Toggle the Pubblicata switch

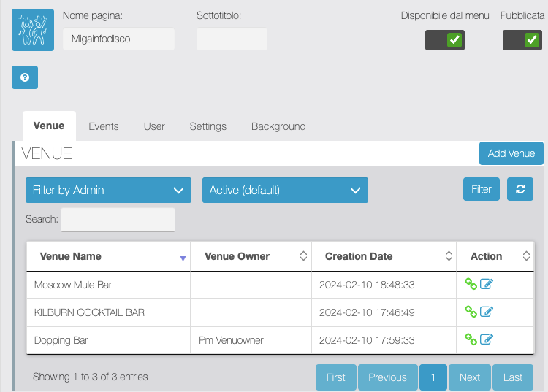pos(522,40)
